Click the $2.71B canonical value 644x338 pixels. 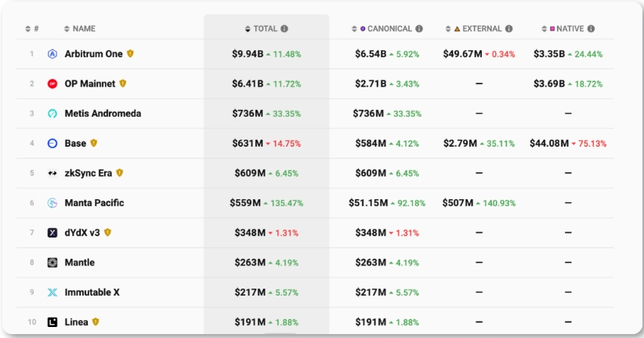[x=371, y=84]
